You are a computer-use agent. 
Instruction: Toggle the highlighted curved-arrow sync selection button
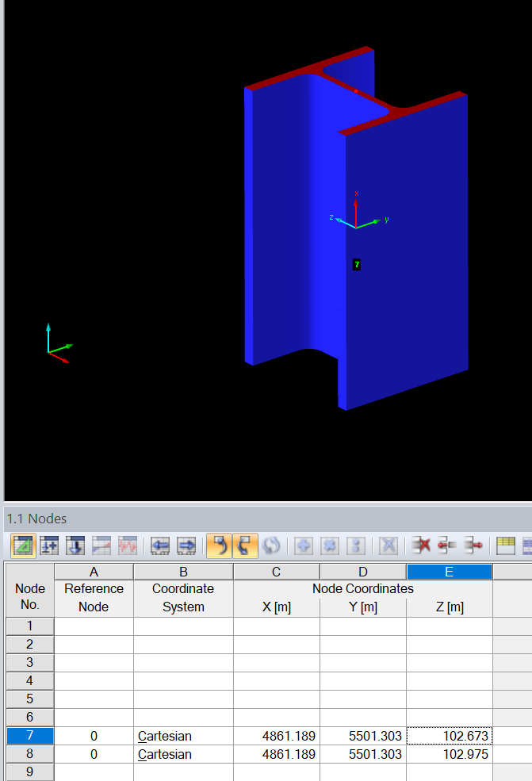(x=219, y=546)
